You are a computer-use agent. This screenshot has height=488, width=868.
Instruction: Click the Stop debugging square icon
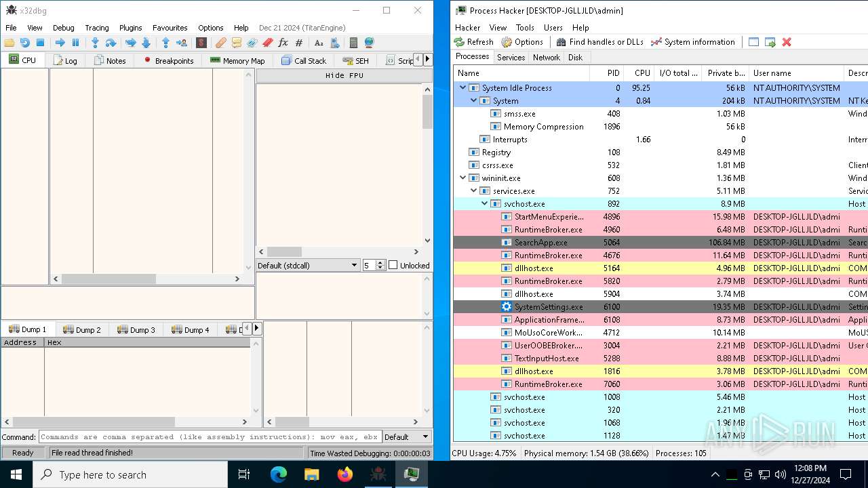[x=40, y=43]
